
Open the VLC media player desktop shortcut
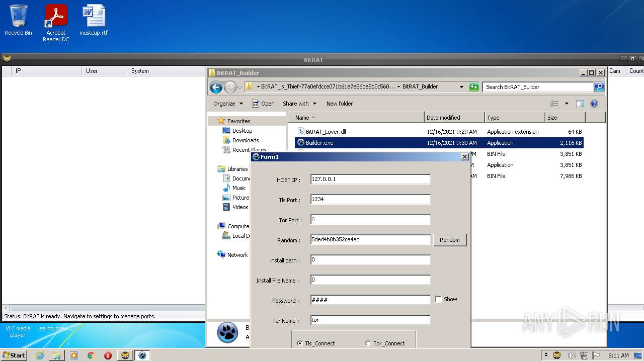(x=18, y=331)
